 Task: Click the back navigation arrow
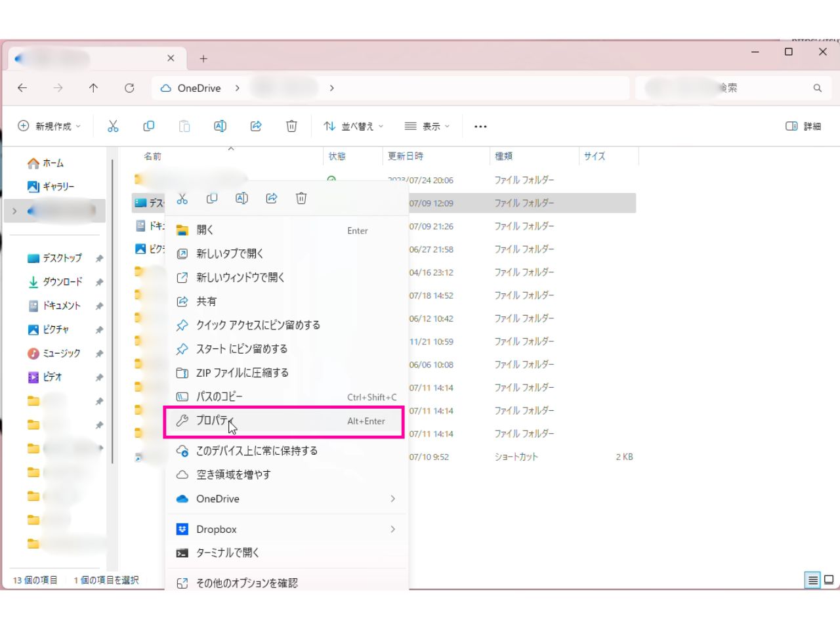point(22,87)
